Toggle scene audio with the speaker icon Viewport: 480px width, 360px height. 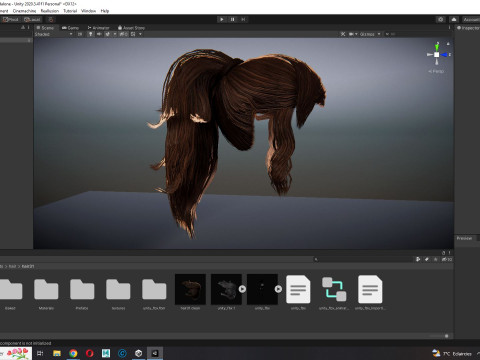click(x=99, y=34)
